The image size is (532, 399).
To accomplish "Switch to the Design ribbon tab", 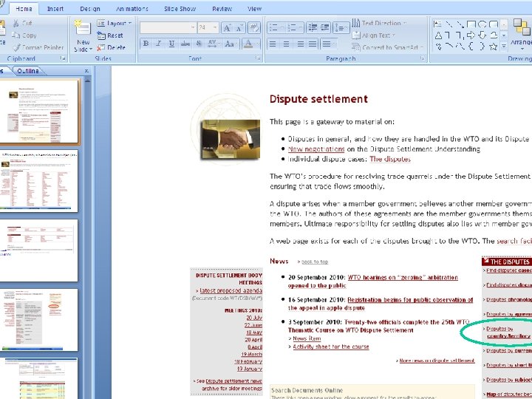I will tap(90, 9).
